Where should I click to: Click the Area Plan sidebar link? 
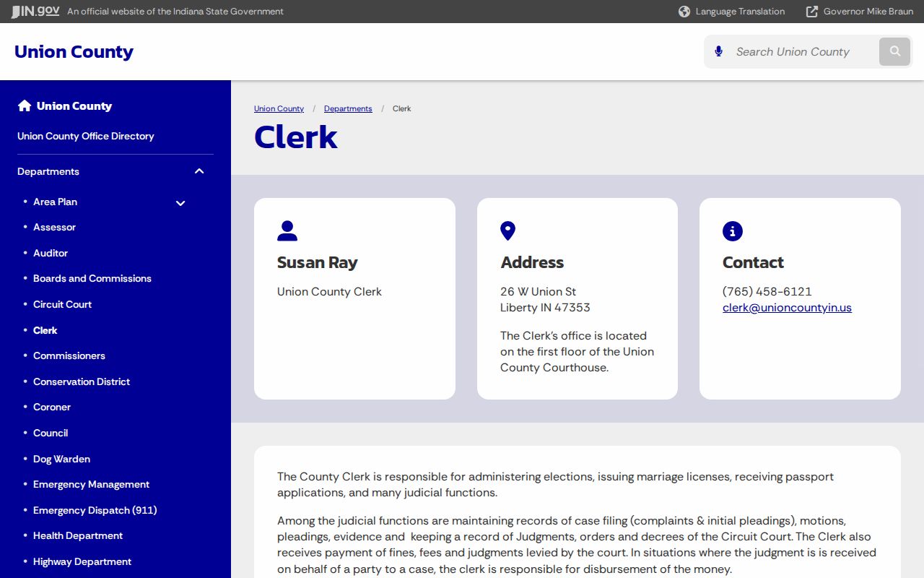[x=55, y=202]
